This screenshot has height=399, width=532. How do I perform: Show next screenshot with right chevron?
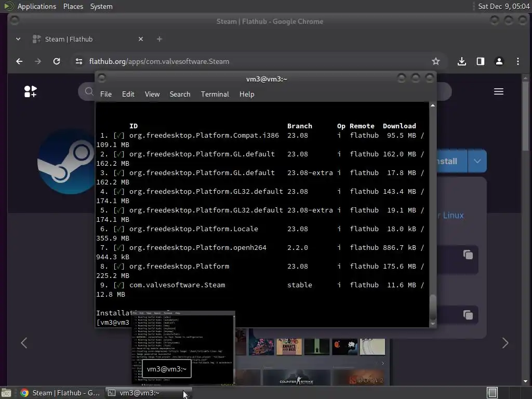(x=505, y=343)
